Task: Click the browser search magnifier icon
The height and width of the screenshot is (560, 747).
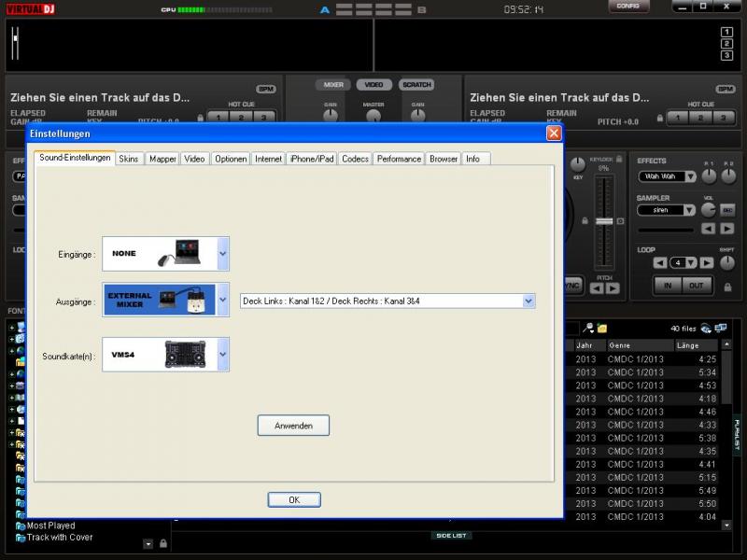Action: [588, 329]
